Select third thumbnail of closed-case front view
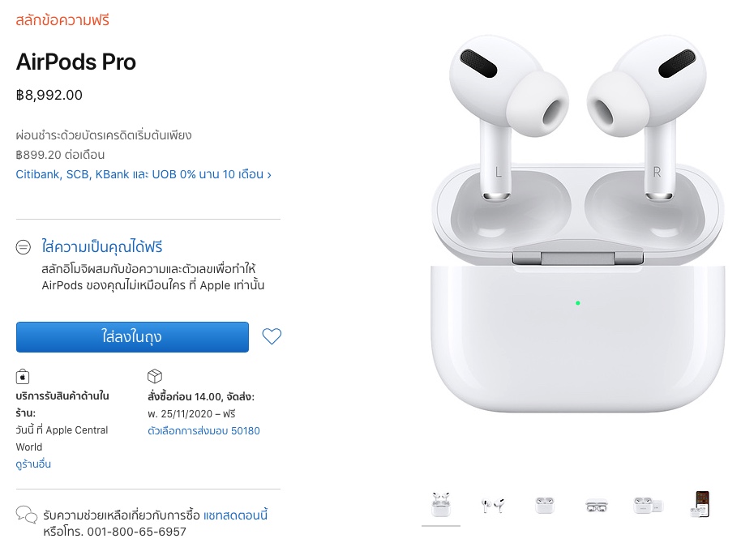 545,505
